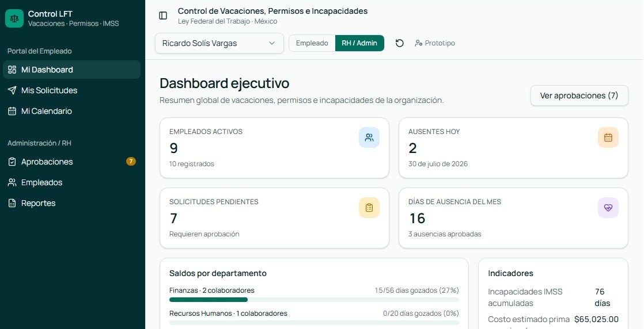The image size is (644, 329).
Task: Open Mi Calendario page
Action: (72, 111)
